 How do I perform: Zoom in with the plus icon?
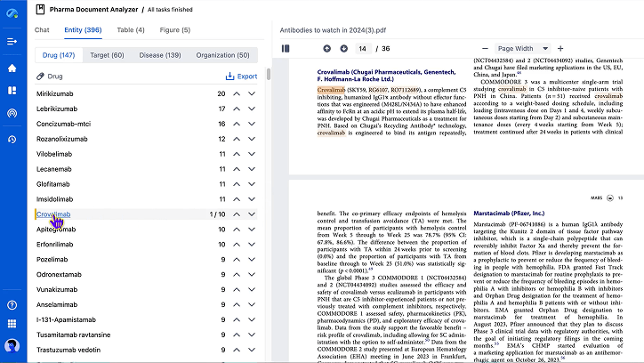tap(560, 48)
